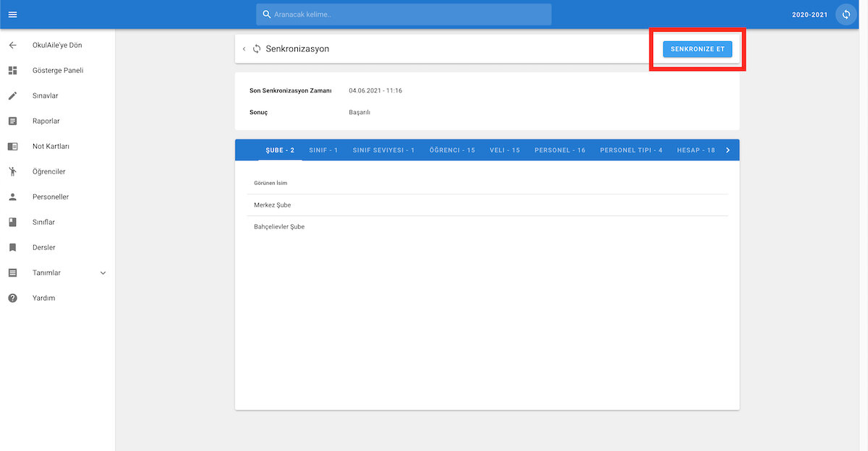The image size is (868, 451).
Task: Click the Yardım question mark icon
Action: tap(12, 298)
